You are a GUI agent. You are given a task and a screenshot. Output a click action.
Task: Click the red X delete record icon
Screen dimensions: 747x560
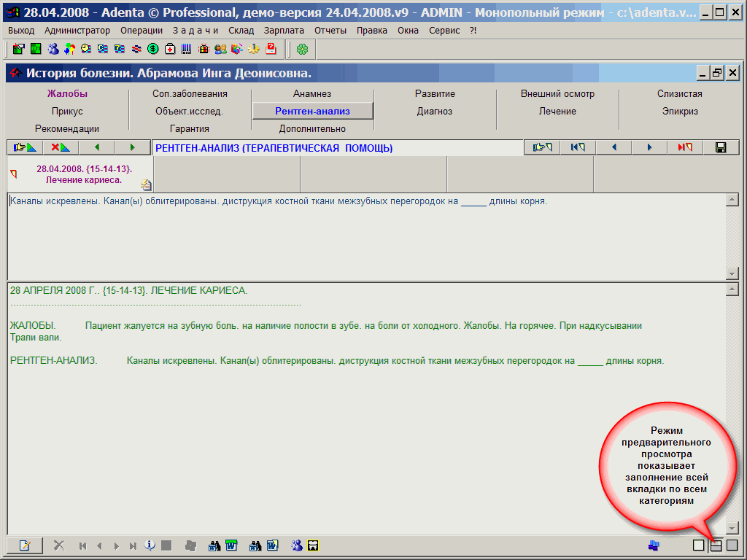[61, 147]
